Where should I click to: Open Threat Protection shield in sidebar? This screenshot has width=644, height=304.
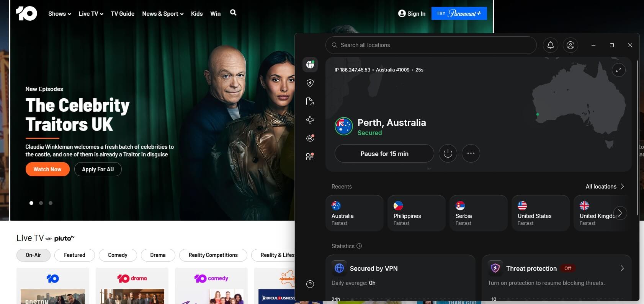tap(310, 83)
